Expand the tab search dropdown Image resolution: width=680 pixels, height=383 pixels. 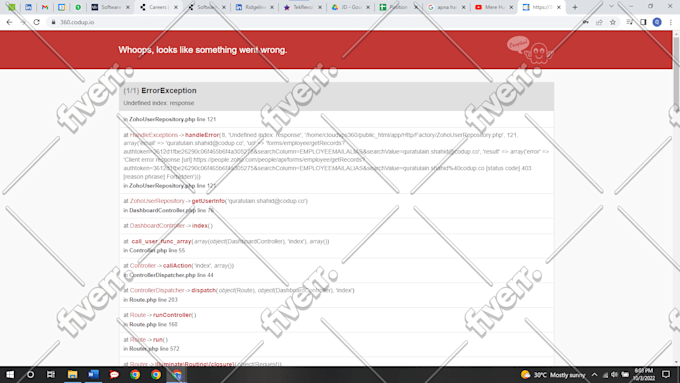(x=611, y=7)
